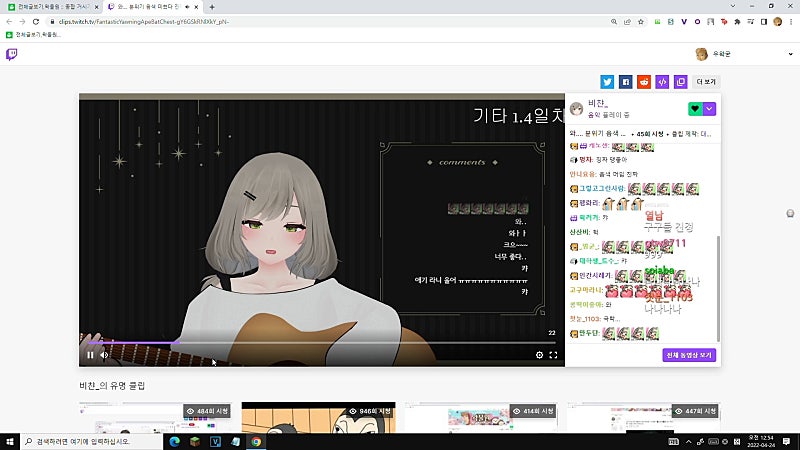This screenshot has height=450, width=800.
Task: Enter fullscreen mode on player
Action: 554,355
